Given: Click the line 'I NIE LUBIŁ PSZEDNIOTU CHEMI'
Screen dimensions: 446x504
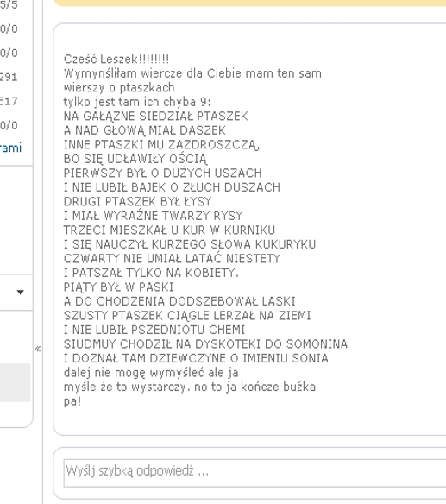Looking at the screenshot, I should 154,330.
